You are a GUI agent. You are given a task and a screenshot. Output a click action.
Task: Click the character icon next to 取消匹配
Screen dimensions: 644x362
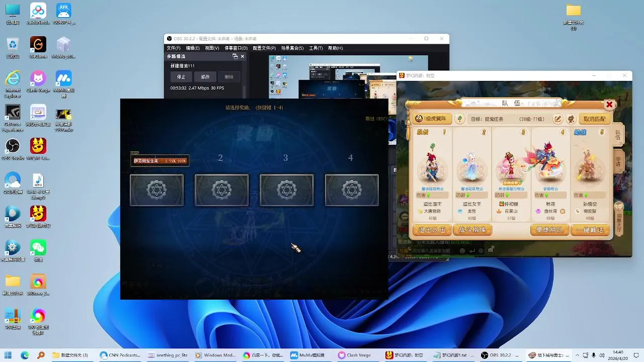(571, 119)
